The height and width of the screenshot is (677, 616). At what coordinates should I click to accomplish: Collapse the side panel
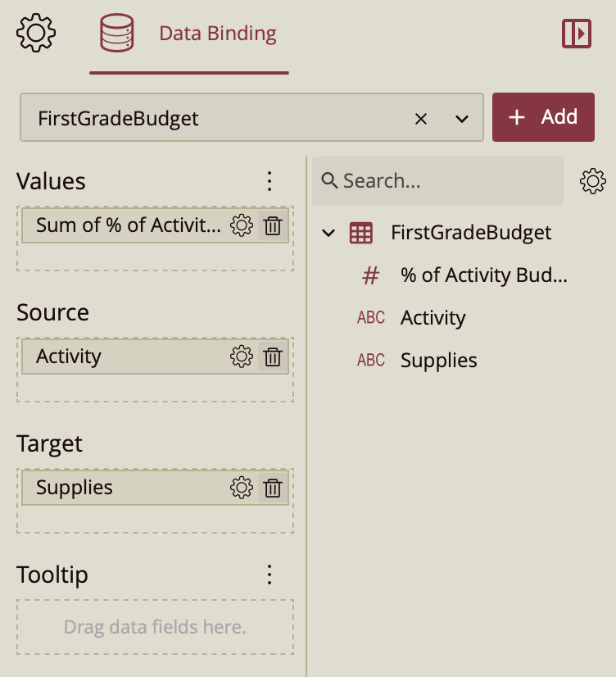577,34
